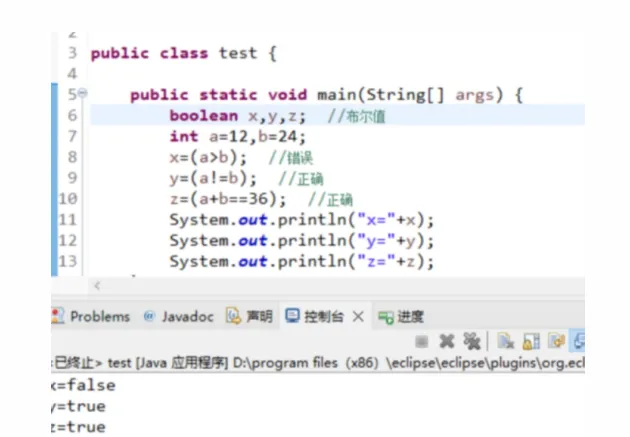Click the 'y=(a!=b);' statement
This screenshot has height=437, width=630.
pyautogui.click(x=213, y=179)
